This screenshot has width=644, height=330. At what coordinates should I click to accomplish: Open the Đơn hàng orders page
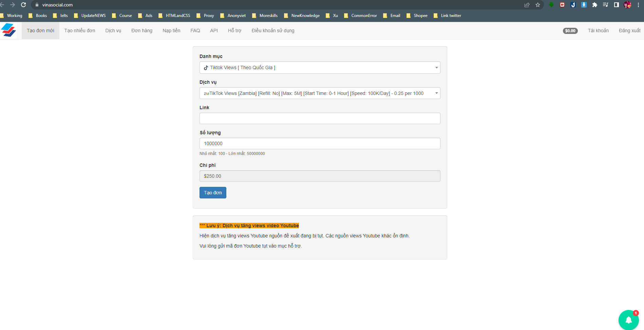tap(142, 31)
